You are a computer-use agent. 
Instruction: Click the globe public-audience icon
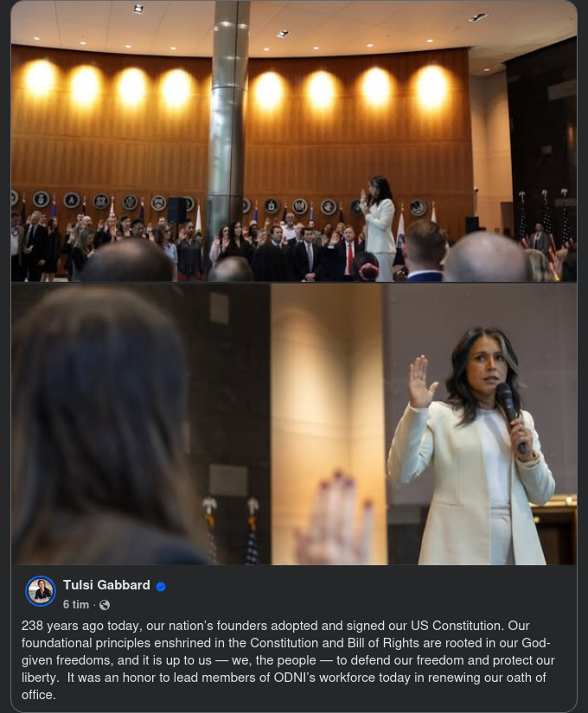point(105,605)
